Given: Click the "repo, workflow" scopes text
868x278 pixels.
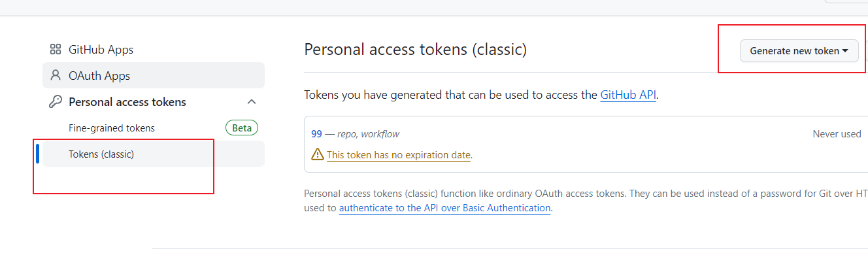Looking at the screenshot, I should pos(368,134).
